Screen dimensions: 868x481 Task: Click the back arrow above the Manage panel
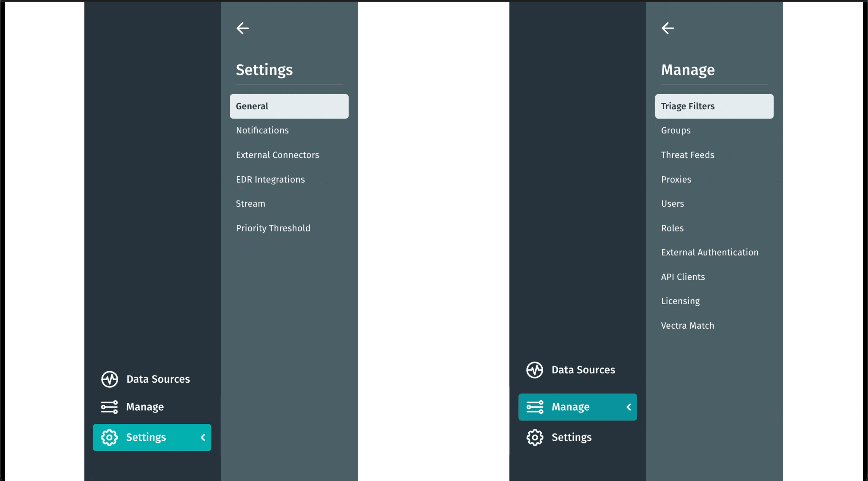point(668,28)
